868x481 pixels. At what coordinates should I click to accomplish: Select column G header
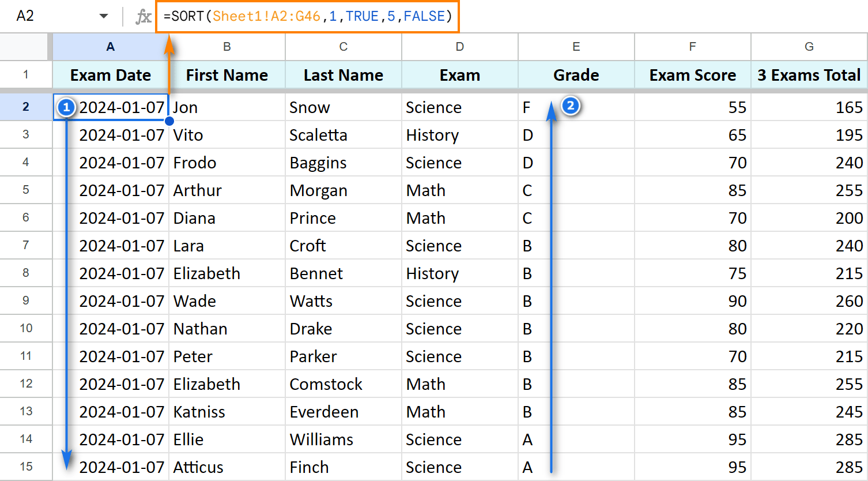[809, 47]
